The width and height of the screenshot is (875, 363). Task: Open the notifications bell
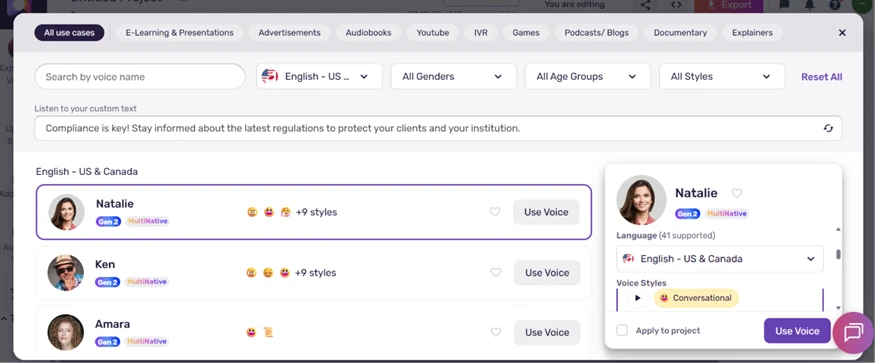pyautogui.click(x=809, y=5)
